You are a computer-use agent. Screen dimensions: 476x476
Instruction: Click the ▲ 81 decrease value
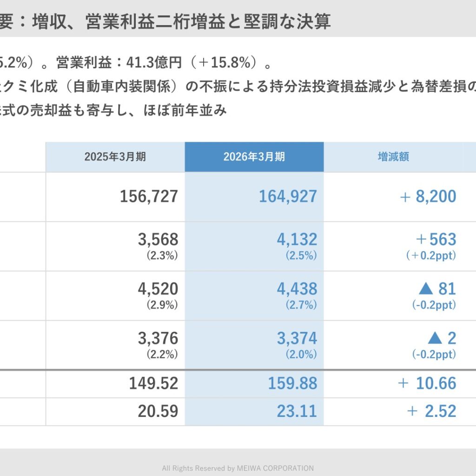tap(437, 289)
